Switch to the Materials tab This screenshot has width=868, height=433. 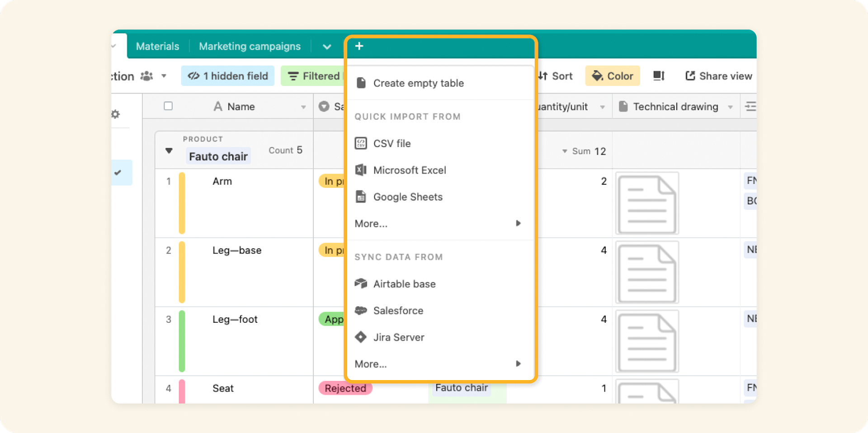[x=157, y=46]
